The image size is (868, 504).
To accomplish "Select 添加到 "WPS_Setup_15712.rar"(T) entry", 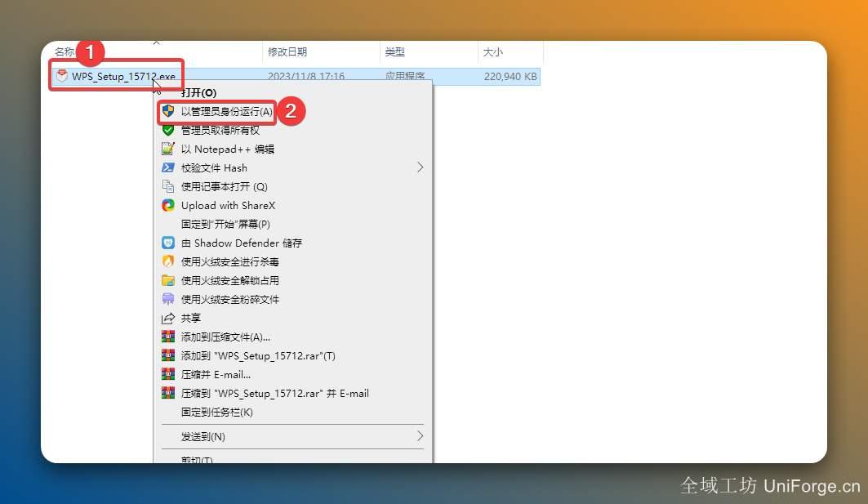I will [258, 356].
